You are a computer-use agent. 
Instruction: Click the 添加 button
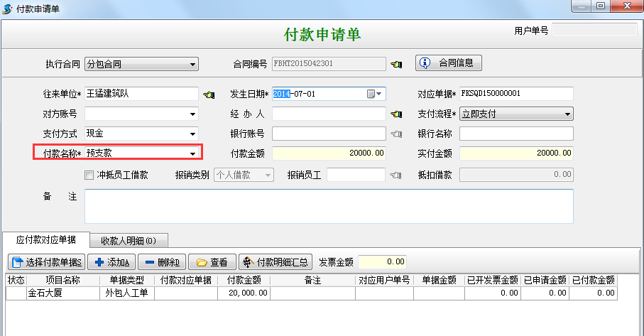click(112, 262)
